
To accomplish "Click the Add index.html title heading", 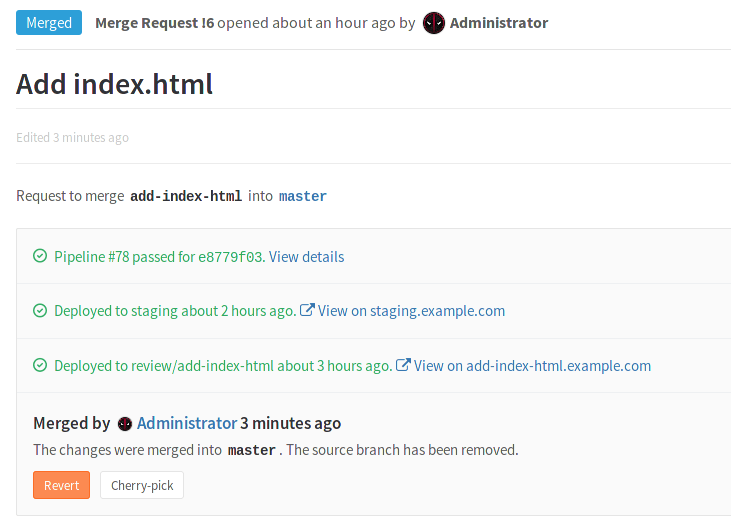I will click(x=115, y=84).
